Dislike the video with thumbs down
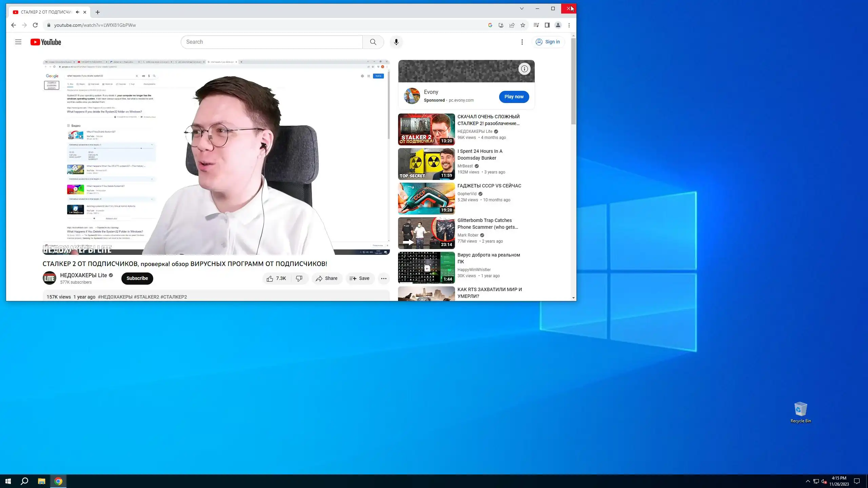The image size is (868, 488). coord(299,278)
